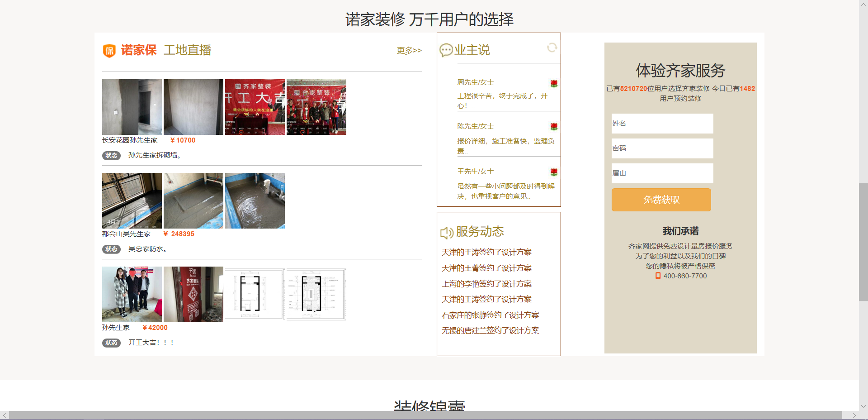Click into the 密码 input field
This screenshot has width=868, height=420.
[662, 148]
